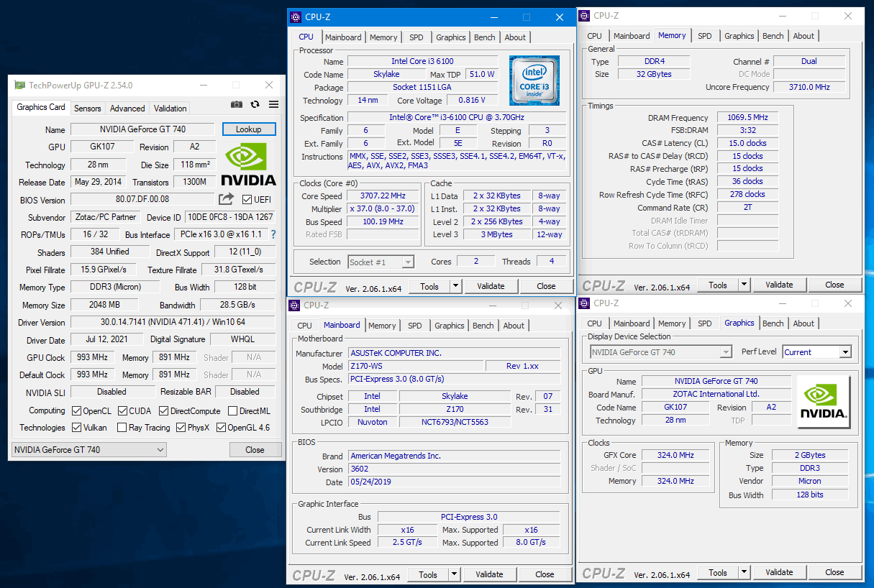The image size is (874, 588).
Task: Switch to the Sensors tab in GPU-Z
Action: 88,109
